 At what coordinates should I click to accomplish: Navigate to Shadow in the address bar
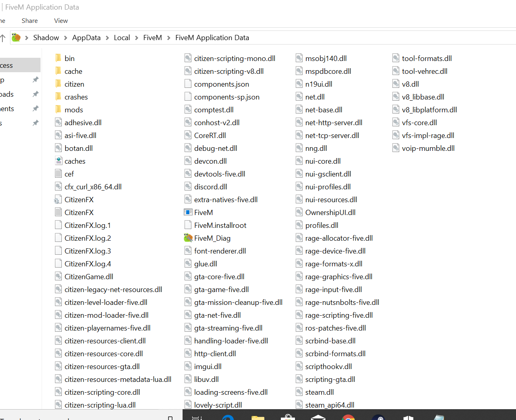[46, 38]
